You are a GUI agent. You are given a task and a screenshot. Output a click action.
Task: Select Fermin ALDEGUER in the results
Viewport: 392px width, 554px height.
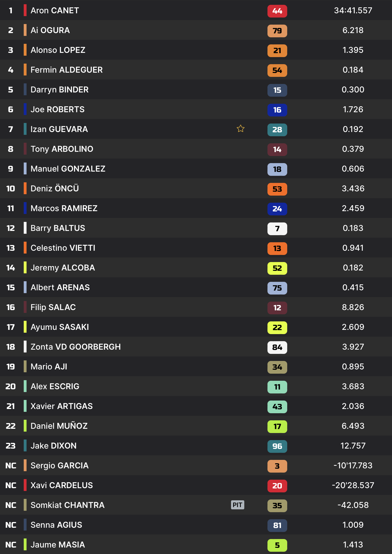[x=66, y=70]
